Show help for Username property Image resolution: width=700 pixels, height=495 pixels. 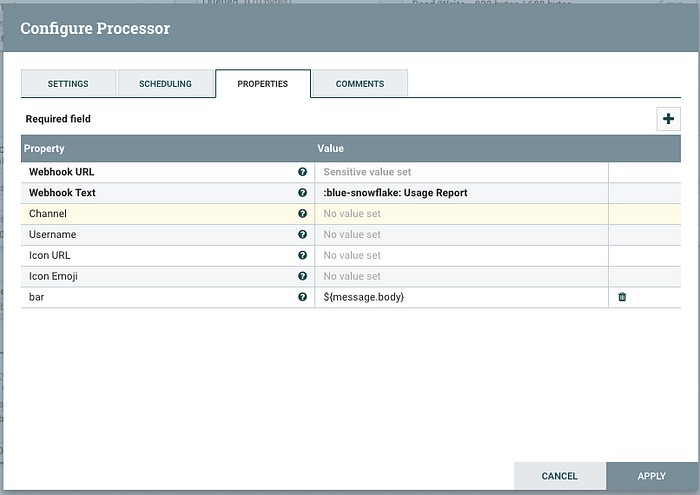(302, 234)
